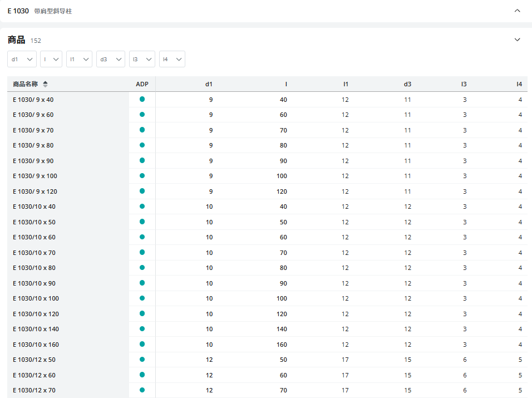Viewport: 532px width, 398px height.
Task: Sort by 商品名称 column arrows
Action: [46, 84]
